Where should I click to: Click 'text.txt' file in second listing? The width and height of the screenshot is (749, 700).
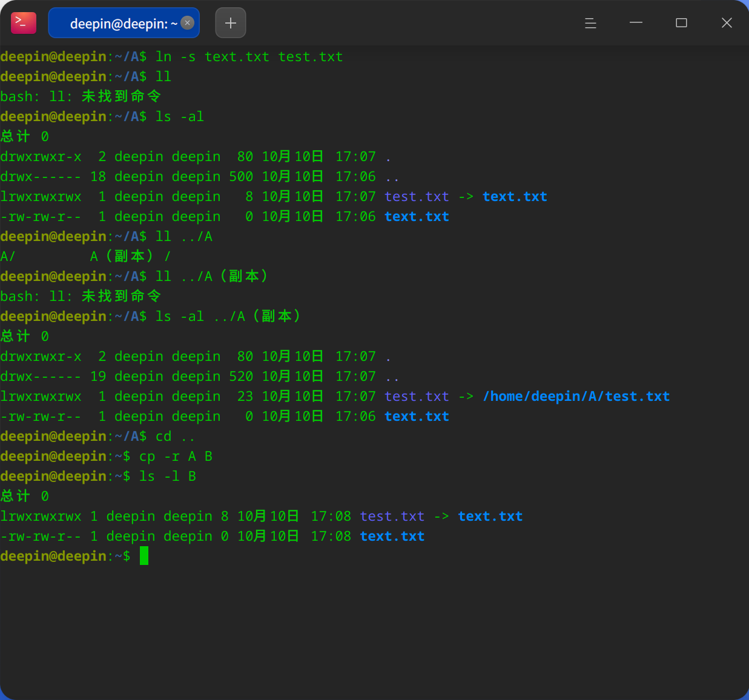click(417, 416)
